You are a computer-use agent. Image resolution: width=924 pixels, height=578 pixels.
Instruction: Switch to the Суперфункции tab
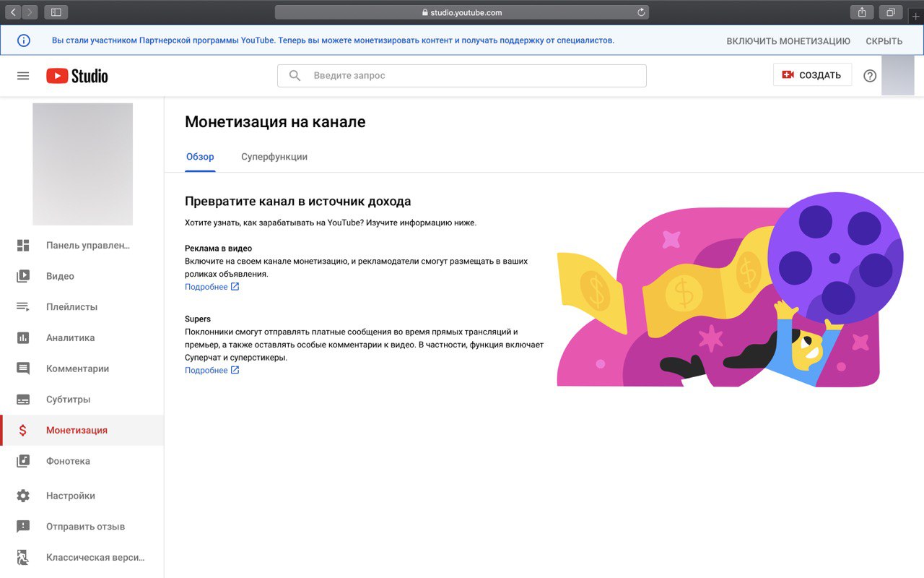coord(274,157)
